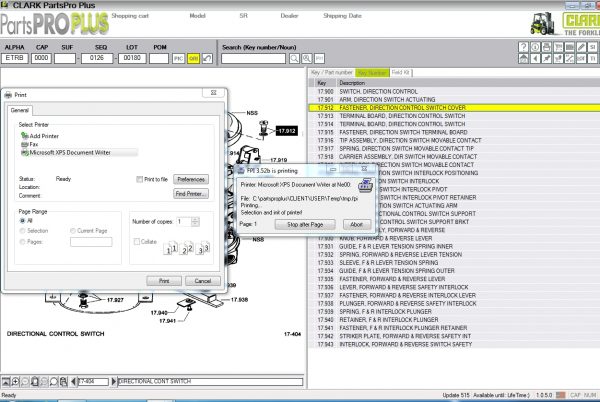This screenshot has height=402, width=600.
Task: Enable the Print to file checkbox
Action: point(140,179)
